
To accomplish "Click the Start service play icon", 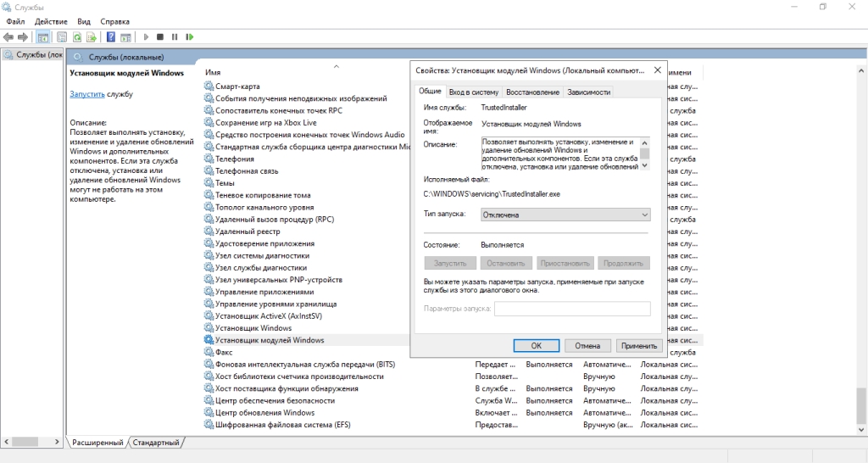I will [x=146, y=37].
